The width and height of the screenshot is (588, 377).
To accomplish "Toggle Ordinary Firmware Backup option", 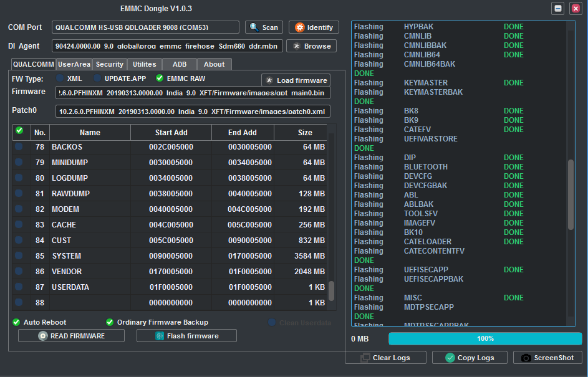I will 110,322.
